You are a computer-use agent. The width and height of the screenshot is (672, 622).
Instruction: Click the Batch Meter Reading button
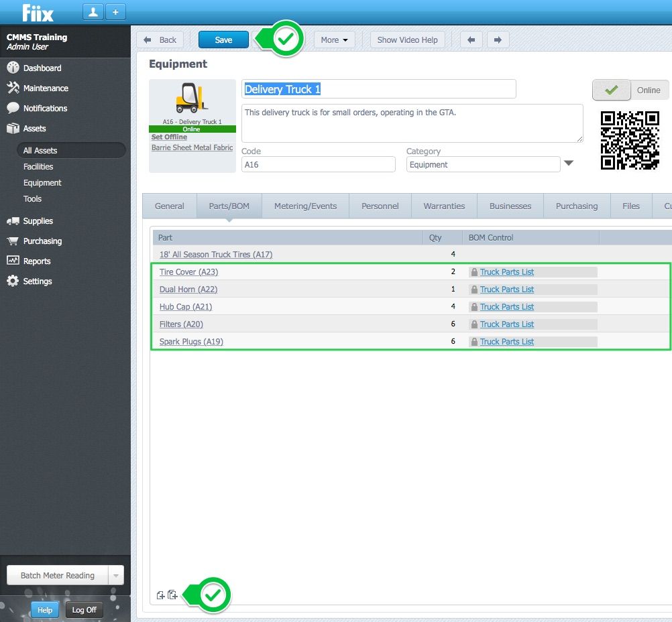coord(58,575)
